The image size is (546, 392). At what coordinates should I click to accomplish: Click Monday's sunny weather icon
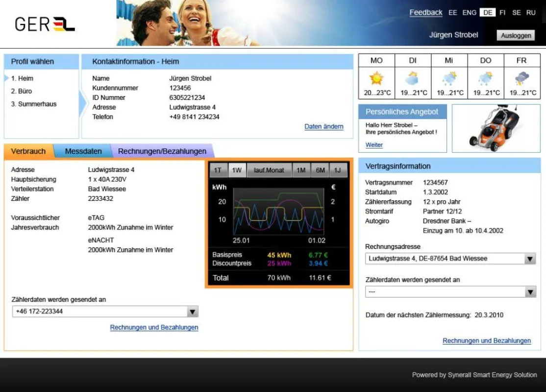point(376,78)
